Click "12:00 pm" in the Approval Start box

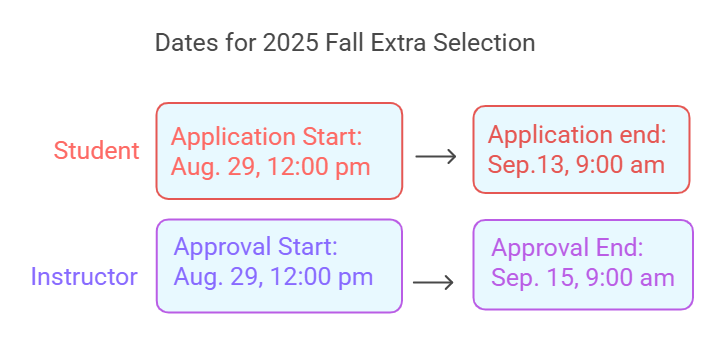coord(321,277)
